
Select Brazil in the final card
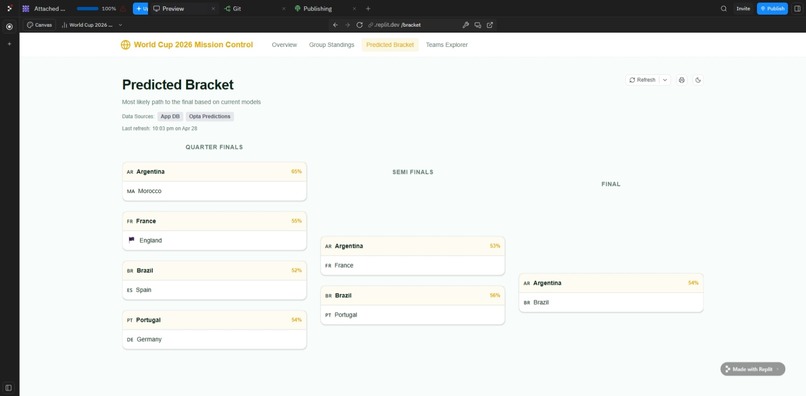(x=611, y=303)
